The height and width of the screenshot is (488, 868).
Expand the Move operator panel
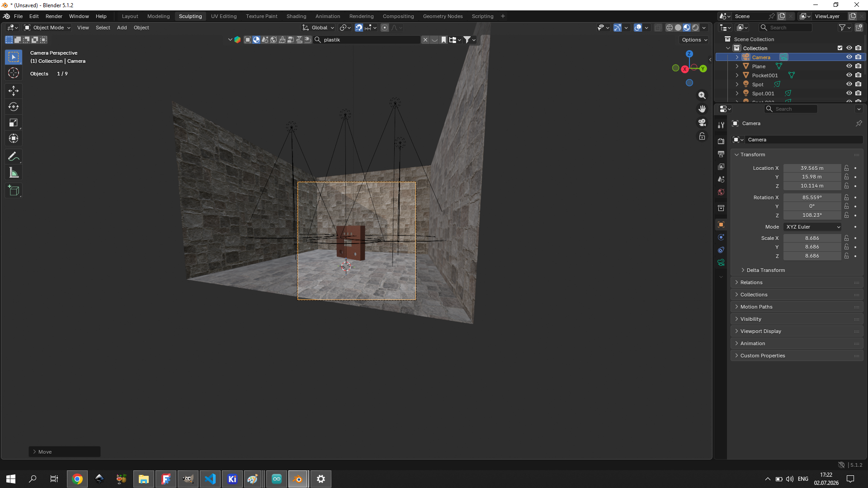pyautogui.click(x=65, y=452)
